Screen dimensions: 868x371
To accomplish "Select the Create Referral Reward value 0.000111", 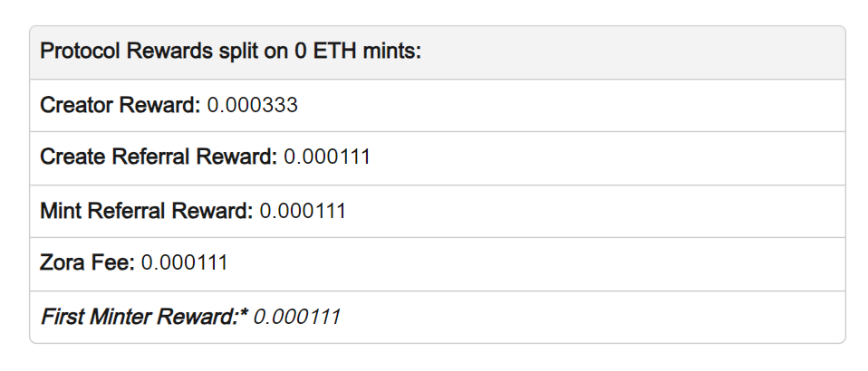I will [327, 157].
